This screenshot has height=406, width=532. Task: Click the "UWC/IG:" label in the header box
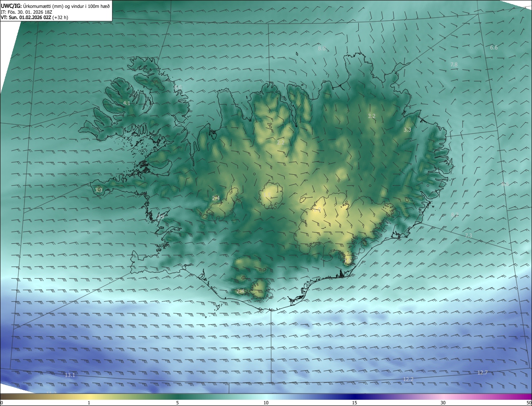point(11,6)
